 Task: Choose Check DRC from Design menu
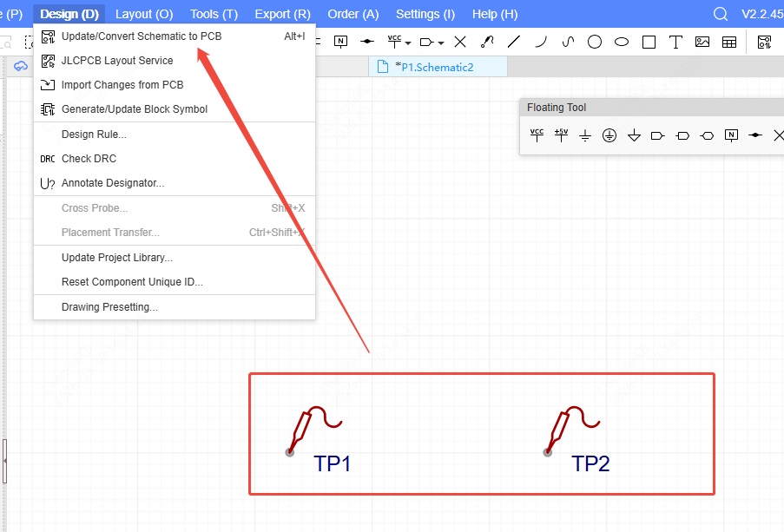tap(89, 159)
